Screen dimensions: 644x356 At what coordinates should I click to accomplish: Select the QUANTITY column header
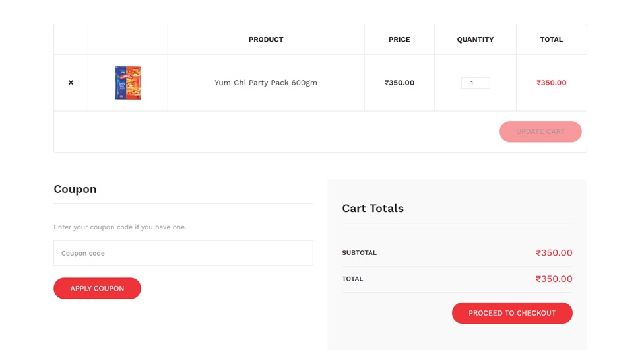coord(475,40)
